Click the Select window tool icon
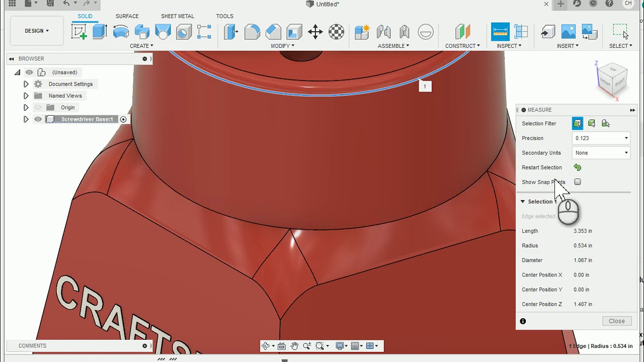This screenshot has height=362, width=644. (621, 32)
